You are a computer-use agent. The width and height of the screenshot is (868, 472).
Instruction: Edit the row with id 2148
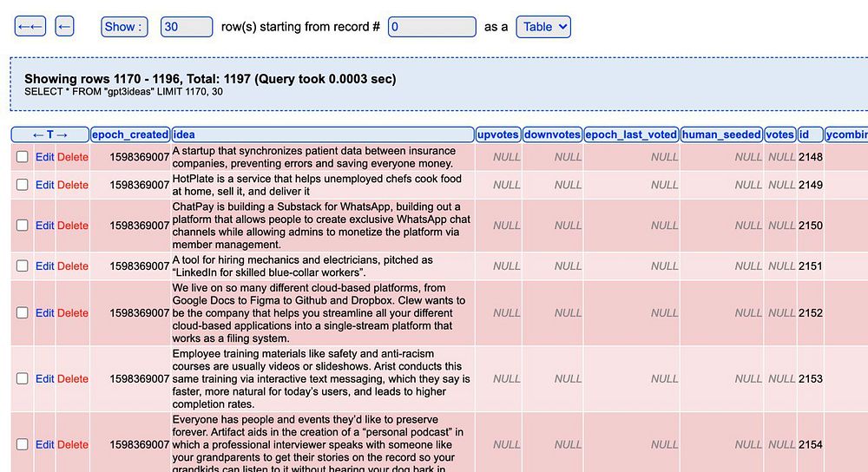point(45,156)
